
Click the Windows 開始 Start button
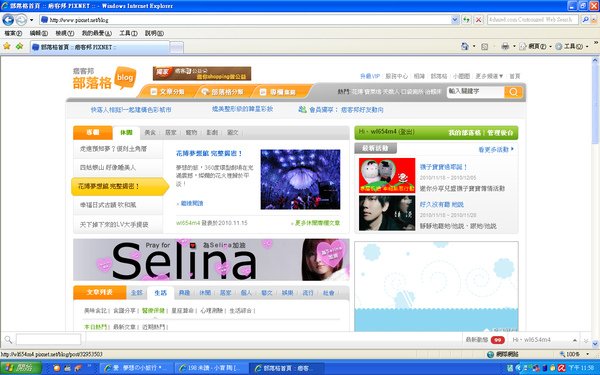point(21,368)
